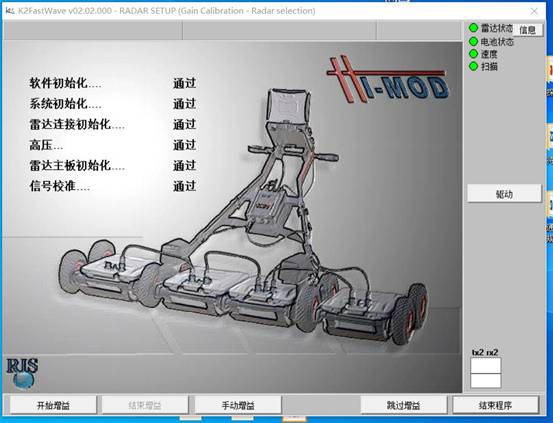Click the RIS logo icon
The width and height of the screenshot is (553, 423).
(22, 373)
